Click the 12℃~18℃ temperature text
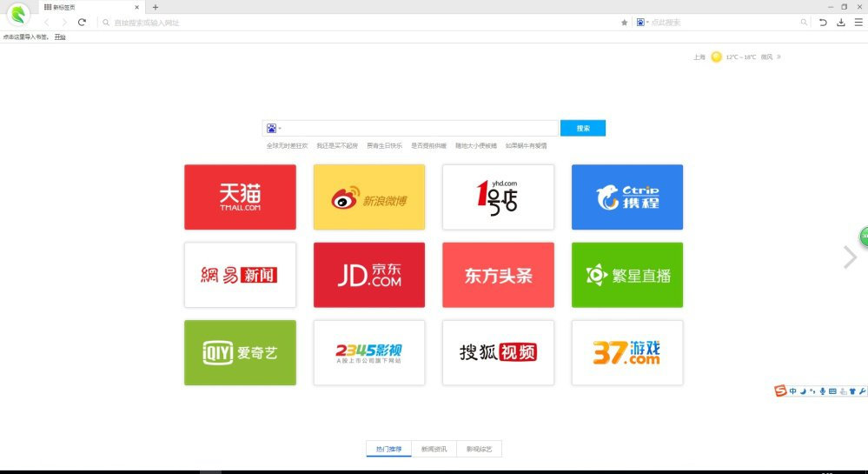The image size is (868, 474). 740,57
